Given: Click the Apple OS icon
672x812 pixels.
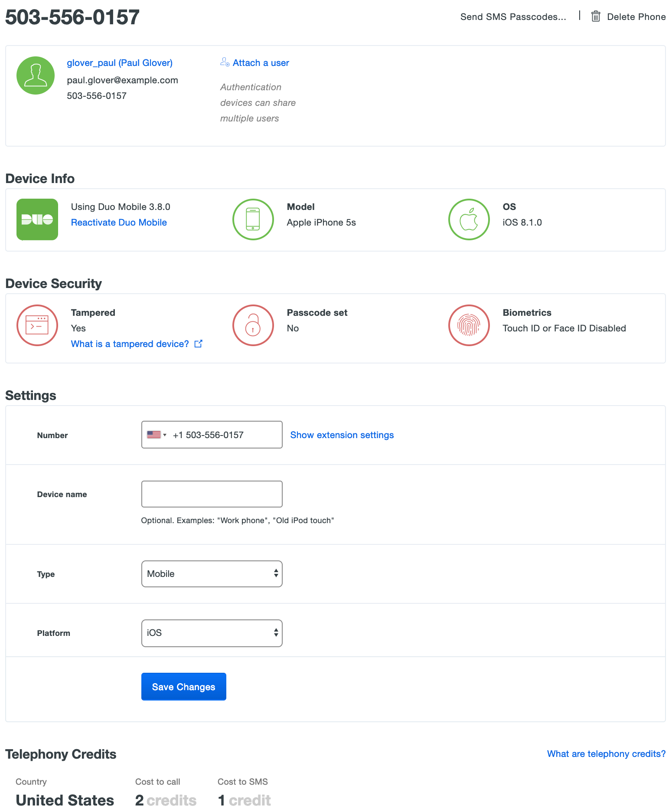Looking at the screenshot, I should click(469, 219).
